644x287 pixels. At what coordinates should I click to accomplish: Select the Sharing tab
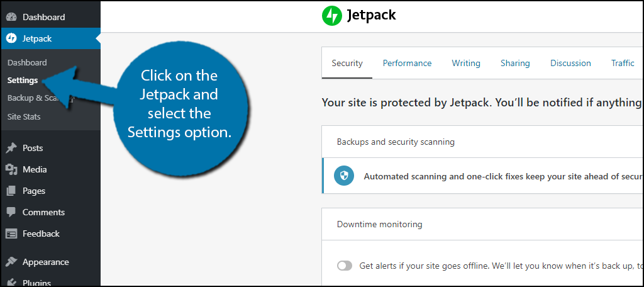click(515, 63)
